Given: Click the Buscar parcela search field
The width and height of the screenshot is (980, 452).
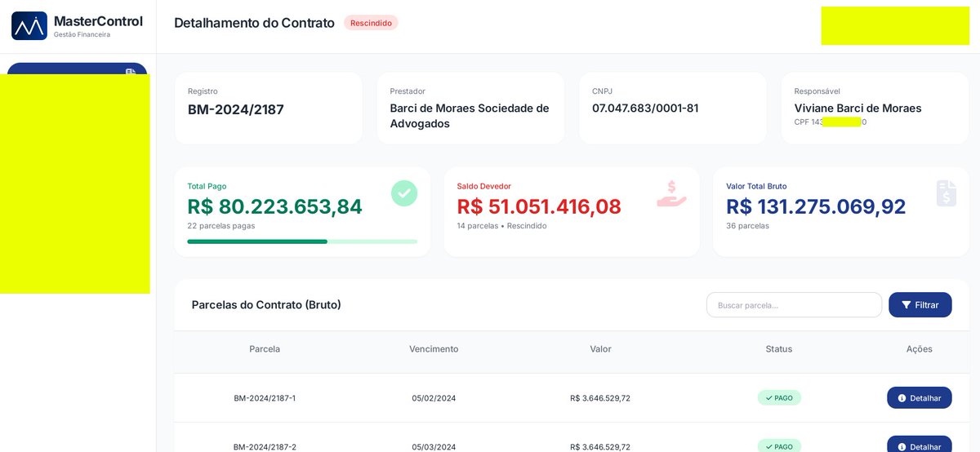Looking at the screenshot, I should pos(794,305).
